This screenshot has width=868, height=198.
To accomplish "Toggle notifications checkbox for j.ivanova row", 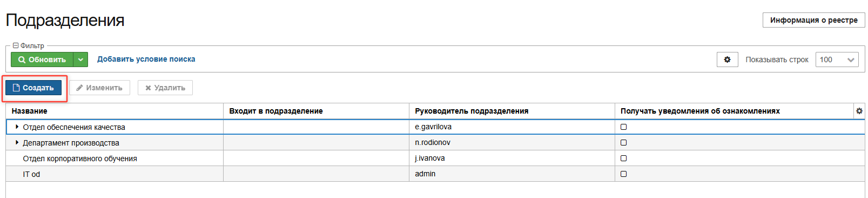I will pyautogui.click(x=624, y=158).
